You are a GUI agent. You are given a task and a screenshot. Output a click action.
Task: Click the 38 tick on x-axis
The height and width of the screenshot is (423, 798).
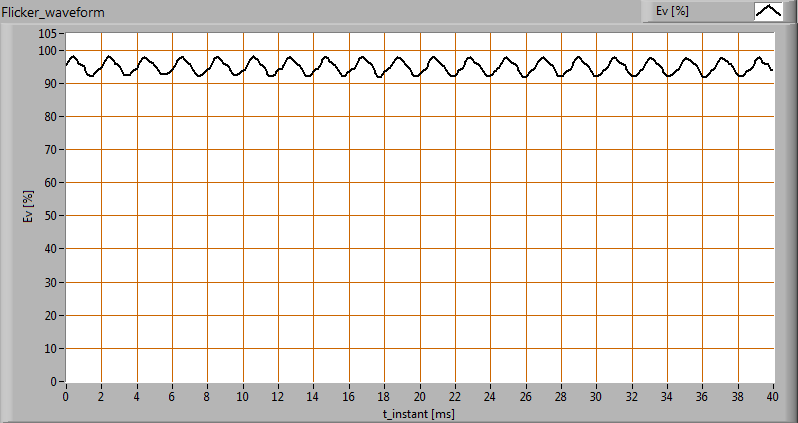pos(738,396)
